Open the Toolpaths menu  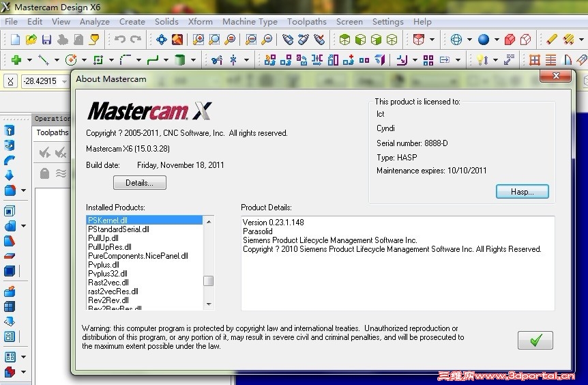pos(307,22)
